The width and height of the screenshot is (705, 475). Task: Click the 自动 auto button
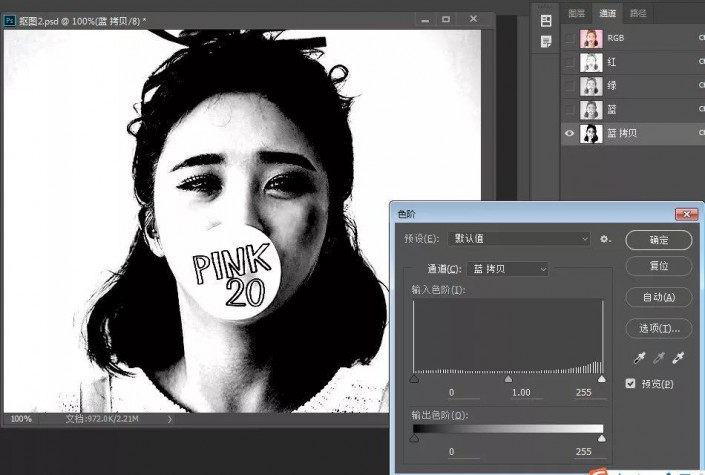(658, 297)
